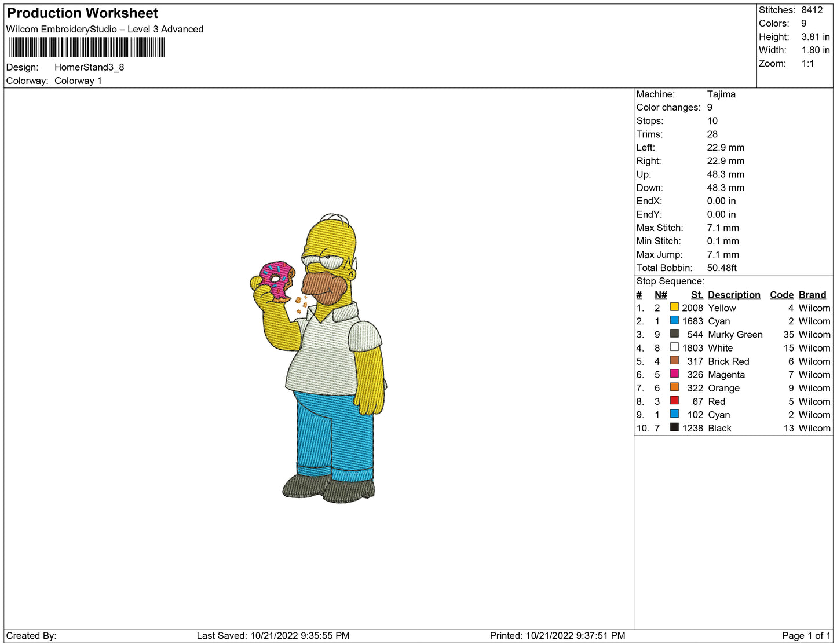Click the "St." column header
The width and height of the screenshot is (837, 644).
coord(697,295)
